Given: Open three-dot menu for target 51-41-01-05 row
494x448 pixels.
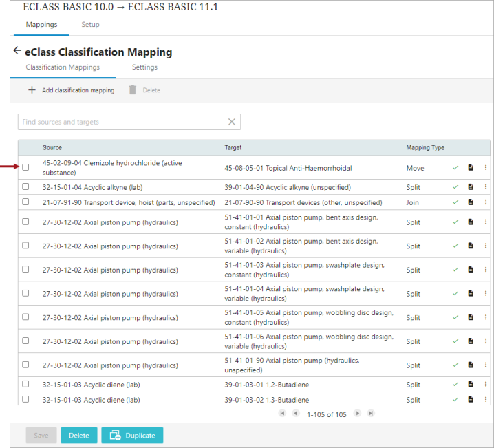Looking at the screenshot, I should point(486,317).
